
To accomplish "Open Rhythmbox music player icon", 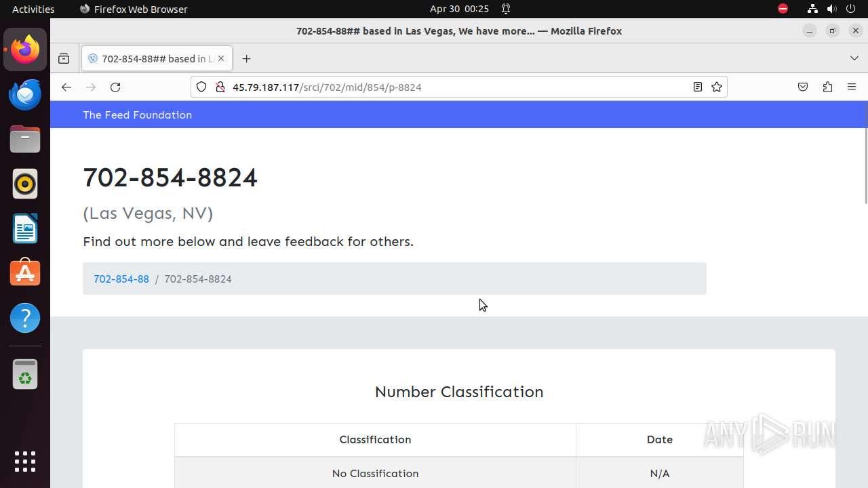I will click(25, 184).
